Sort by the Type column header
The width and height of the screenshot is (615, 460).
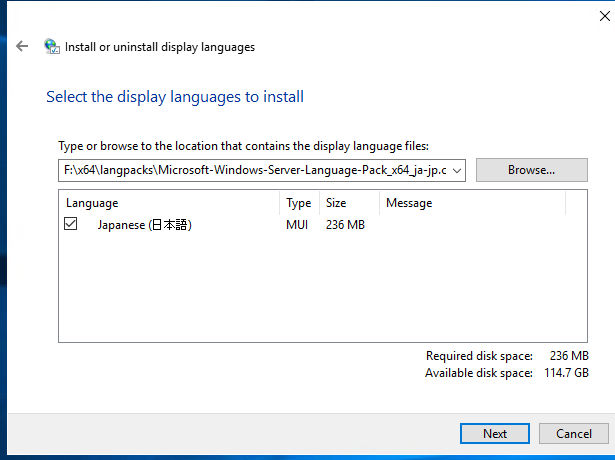pos(300,203)
